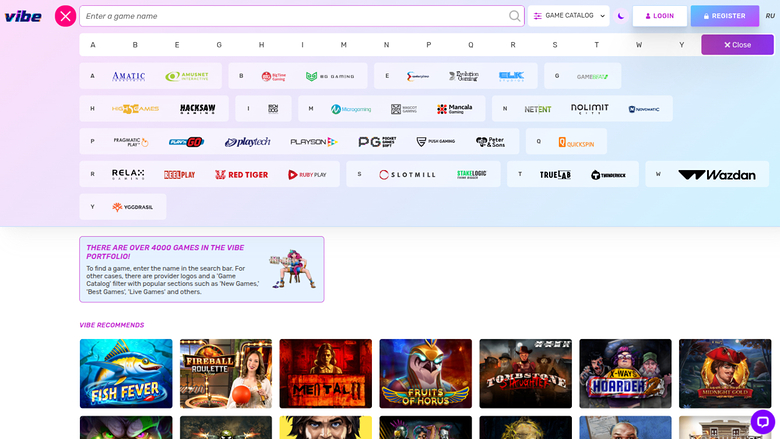Click the pink X cancel search icon
The image size is (780, 439).
point(65,16)
